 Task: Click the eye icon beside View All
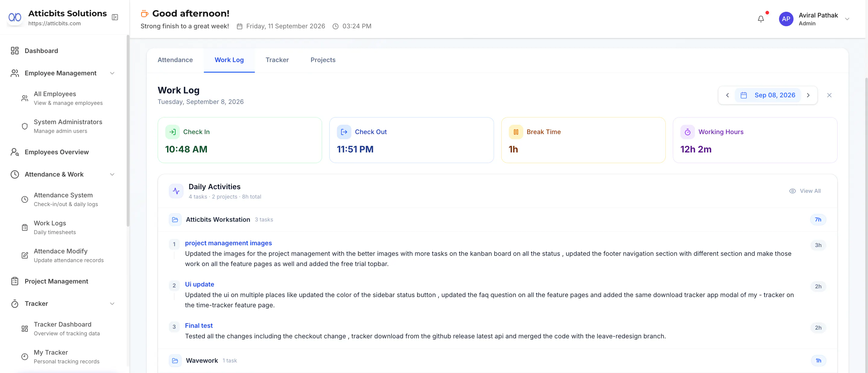coord(793,191)
